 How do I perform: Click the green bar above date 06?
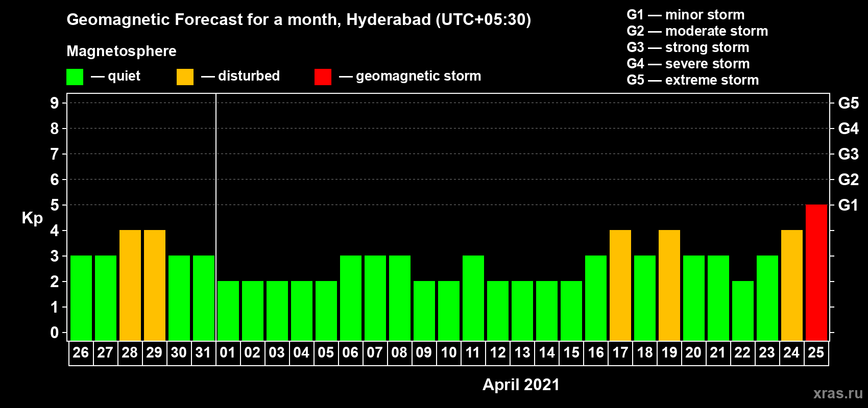point(351,298)
